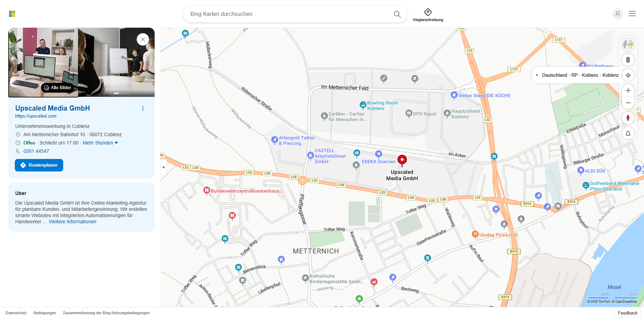
Task: Select RP in the location breadcrumb
Action: [575, 75]
